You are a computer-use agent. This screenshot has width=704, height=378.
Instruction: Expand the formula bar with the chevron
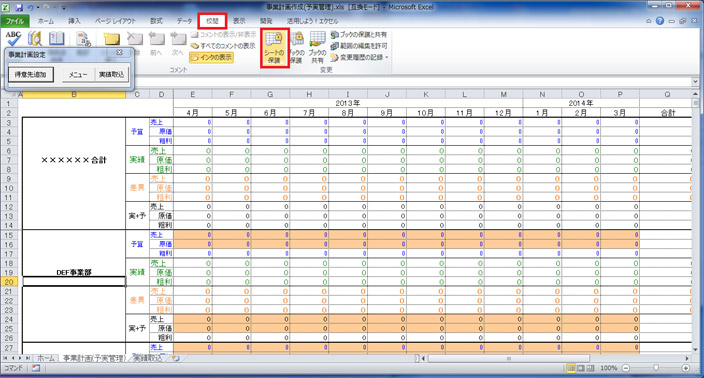(695, 82)
